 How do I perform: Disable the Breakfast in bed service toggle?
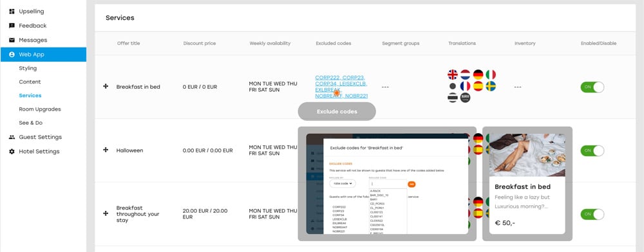(x=592, y=87)
